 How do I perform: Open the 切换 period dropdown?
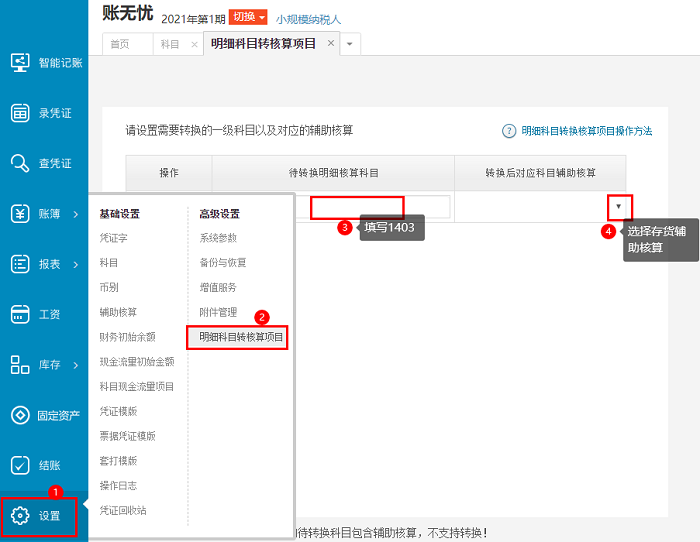click(248, 17)
